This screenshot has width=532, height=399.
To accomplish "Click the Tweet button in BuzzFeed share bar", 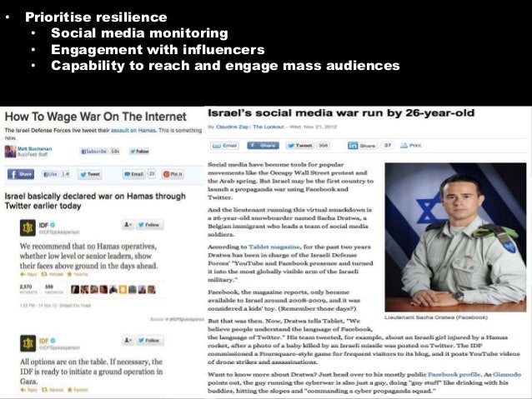I will [x=90, y=174].
